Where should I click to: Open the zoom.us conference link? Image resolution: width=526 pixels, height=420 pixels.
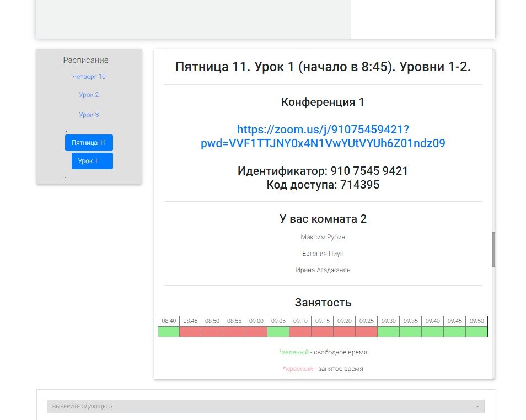click(323, 136)
